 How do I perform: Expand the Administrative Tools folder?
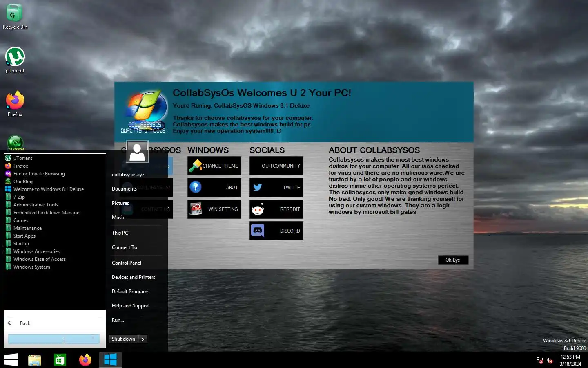[x=55, y=205]
